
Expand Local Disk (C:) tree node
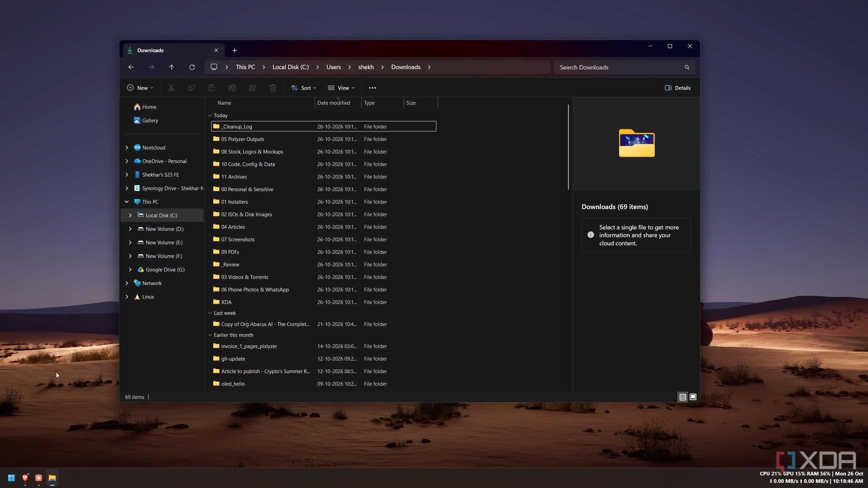[x=130, y=215]
